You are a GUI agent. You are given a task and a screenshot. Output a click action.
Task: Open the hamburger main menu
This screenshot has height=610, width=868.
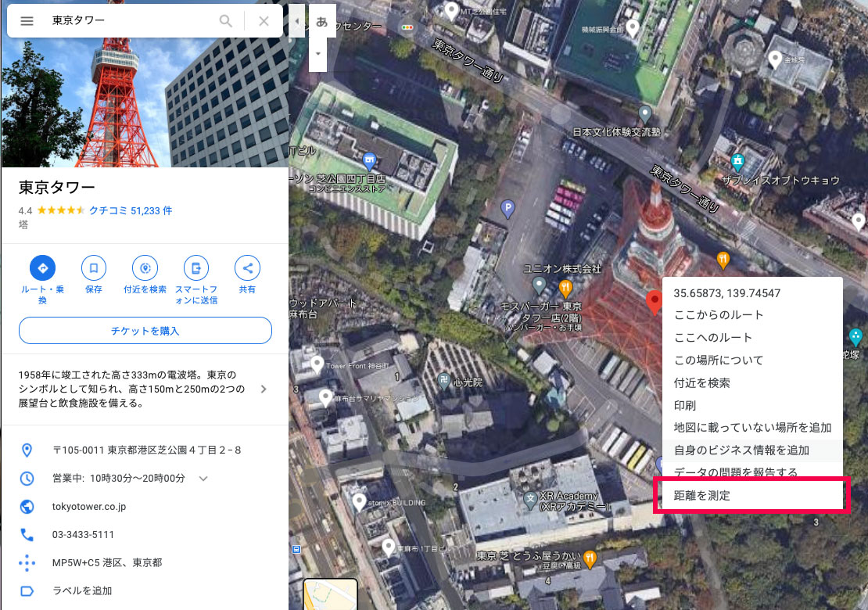tap(27, 21)
